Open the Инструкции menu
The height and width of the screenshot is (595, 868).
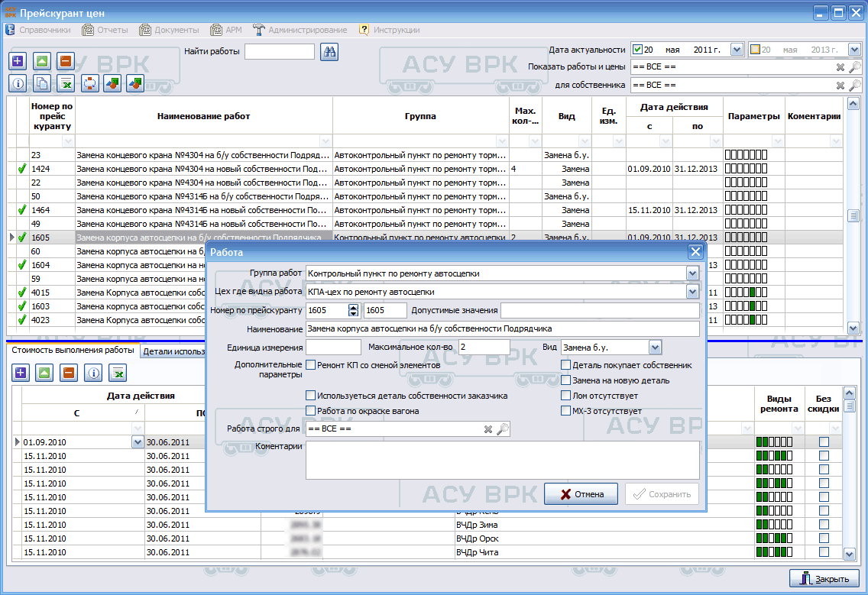point(389,30)
